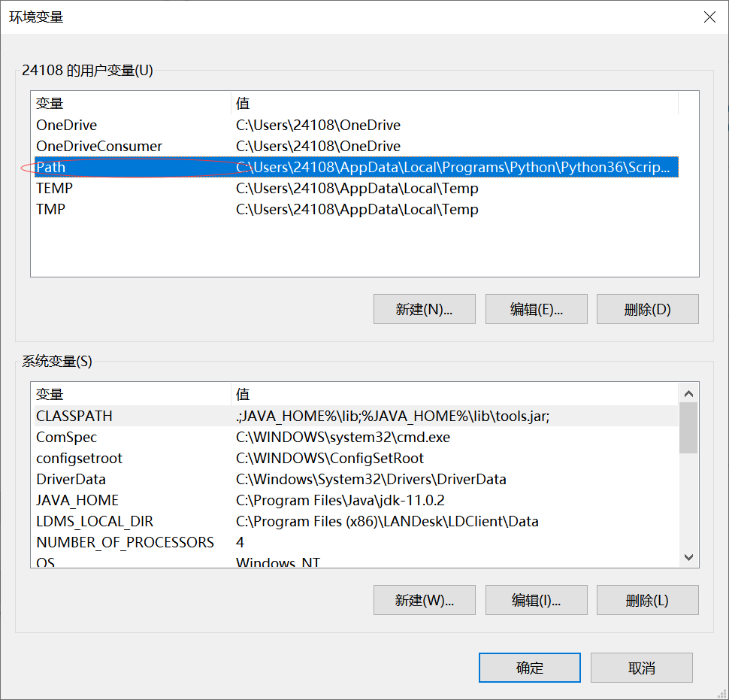Click 删除(D) button for user variables
Viewport: 729px width, 700px height.
point(647,309)
